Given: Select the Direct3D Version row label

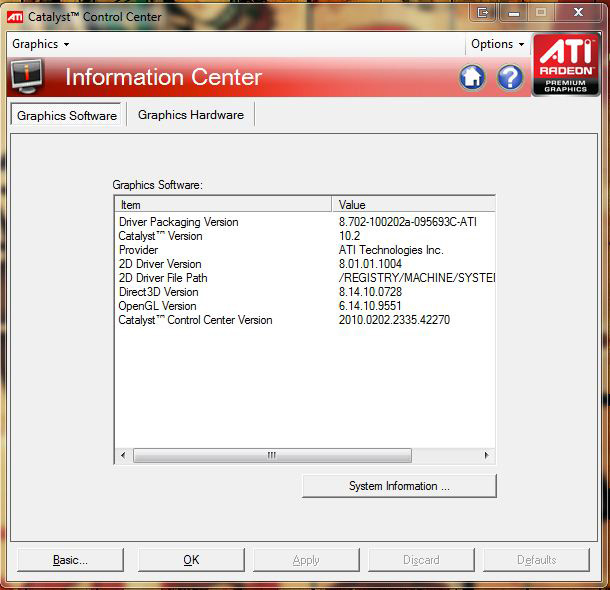Looking at the screenshot, I should coord(159,292).
